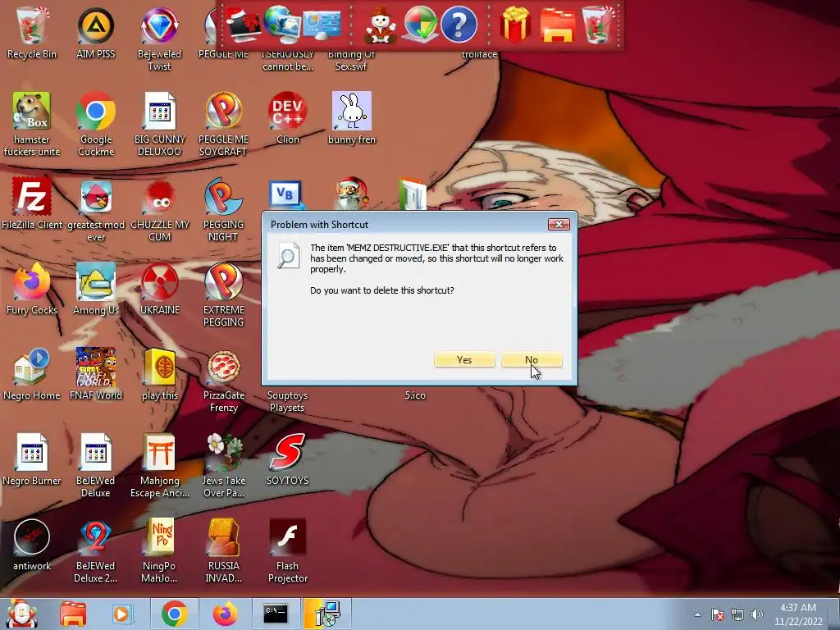Open the recycle bin icon in top dock
840x630 pixels.
click(x=597, y=24)
